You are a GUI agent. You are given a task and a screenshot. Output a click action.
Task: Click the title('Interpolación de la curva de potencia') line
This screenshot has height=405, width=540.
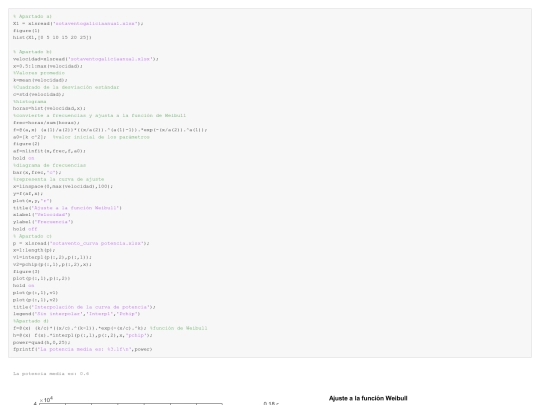click(x=84, y=307)
